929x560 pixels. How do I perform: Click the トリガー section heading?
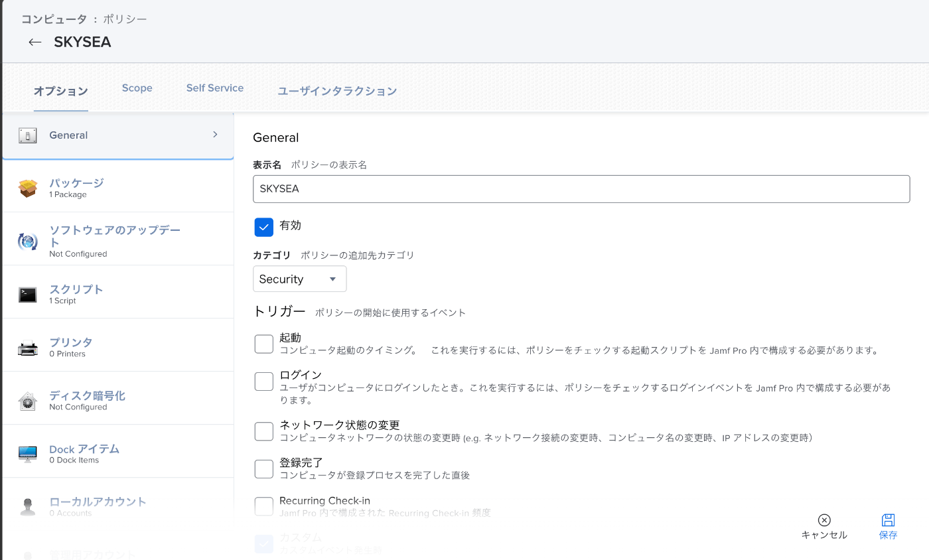tap(279, 311)
